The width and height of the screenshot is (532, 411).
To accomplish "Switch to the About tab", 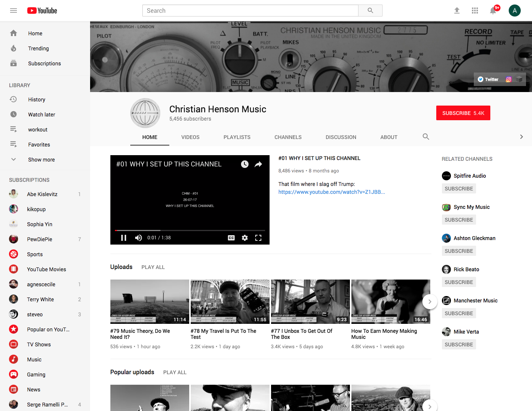I will pos(389,137).
